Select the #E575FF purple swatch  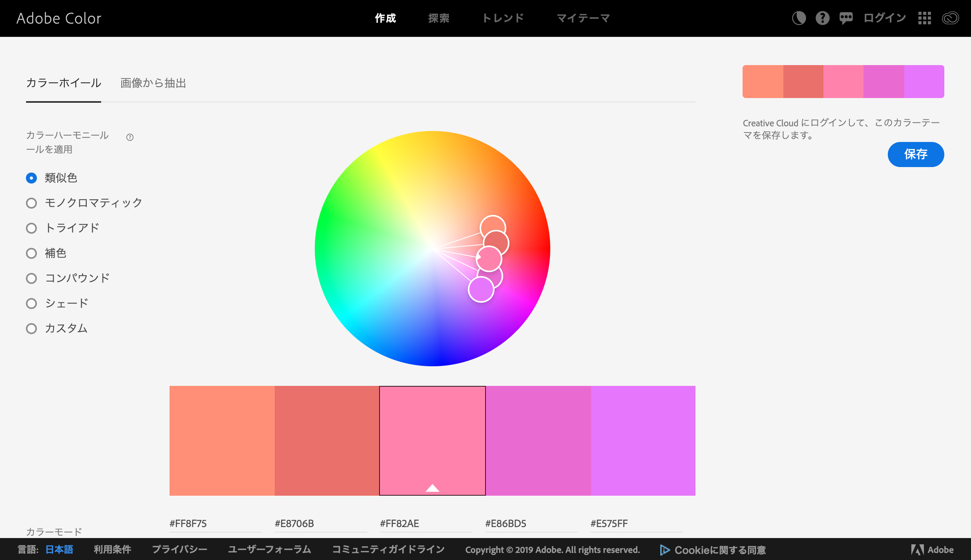coord(643,440)
